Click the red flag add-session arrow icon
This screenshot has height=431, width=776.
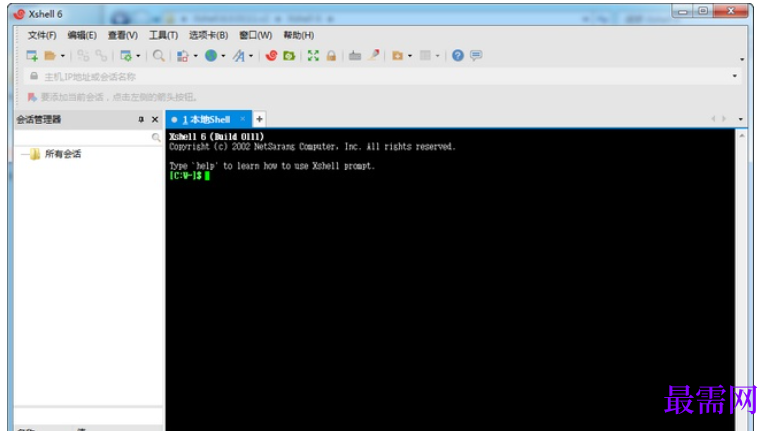[x=32, y=97]
